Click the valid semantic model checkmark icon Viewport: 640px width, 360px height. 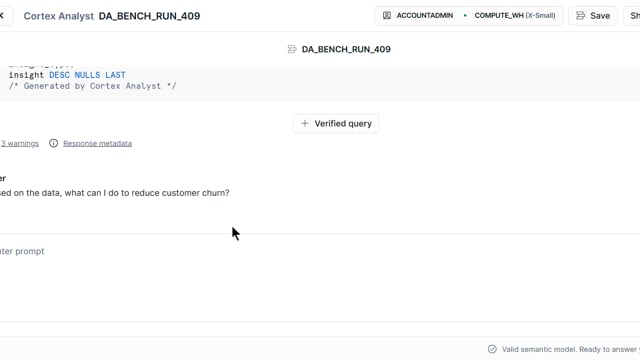click(x=492, y=349)
